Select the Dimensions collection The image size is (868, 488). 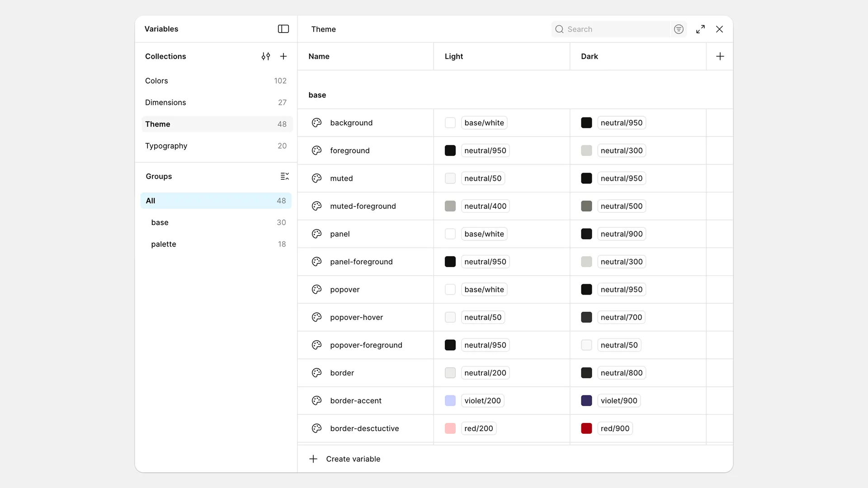coord(165,102)
